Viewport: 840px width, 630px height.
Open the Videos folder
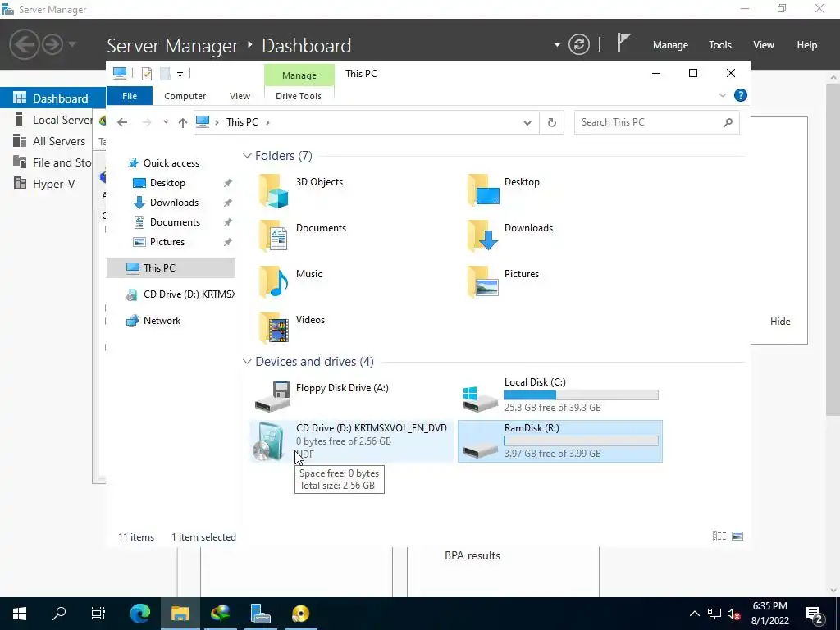click(x=292, y=328)
